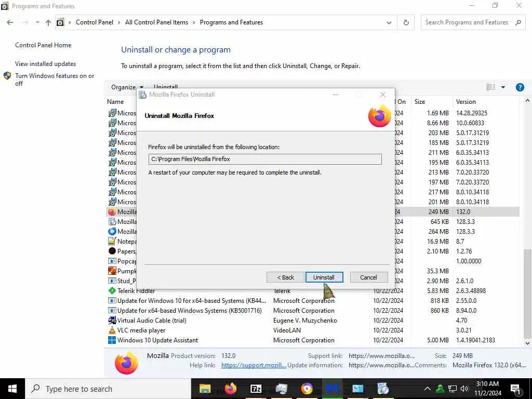
Task: Click Control Panel breadcrumb
Action: point(95,22)
